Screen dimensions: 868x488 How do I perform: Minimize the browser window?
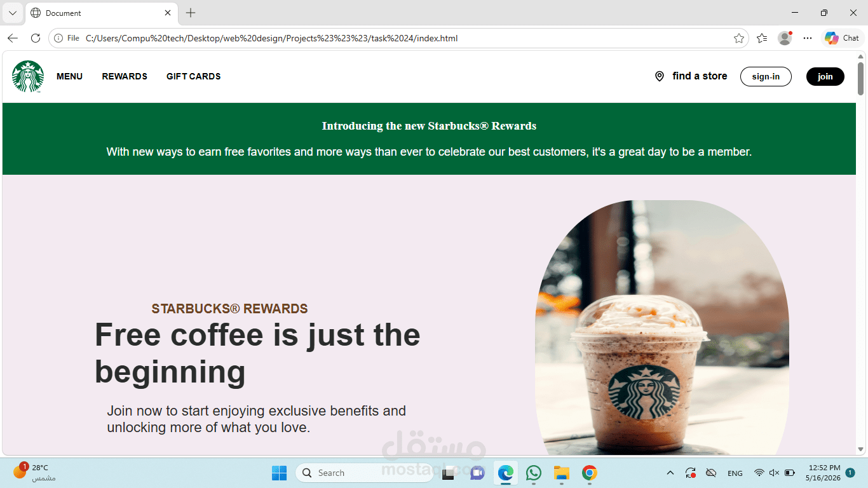point(795,13)
